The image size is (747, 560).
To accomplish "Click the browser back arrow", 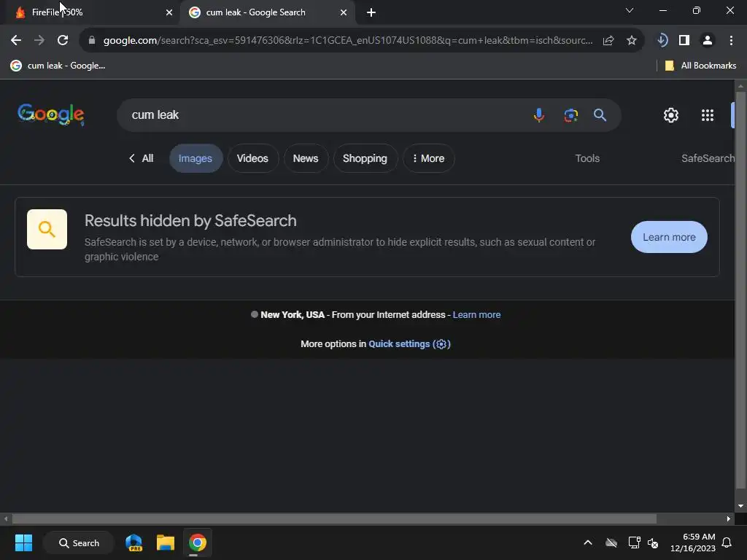I will click(x=16, y=41).
